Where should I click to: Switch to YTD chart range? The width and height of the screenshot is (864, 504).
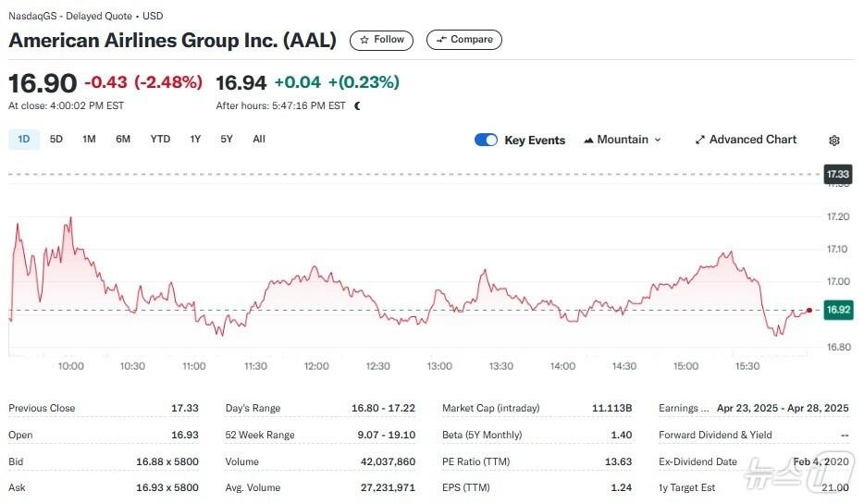coord(160,140)
